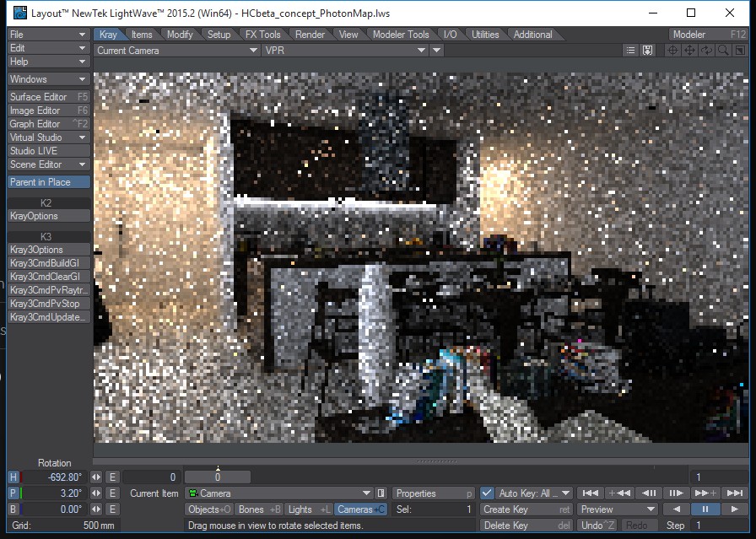Toggle the Pitch (P) rotation channel
The width and height of the screenshot is (756, 539).
[13, 493]
